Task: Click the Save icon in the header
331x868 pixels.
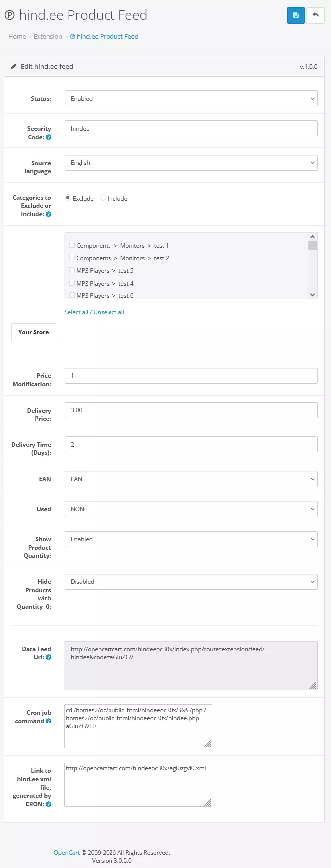Action: click(x=296, y=15)
